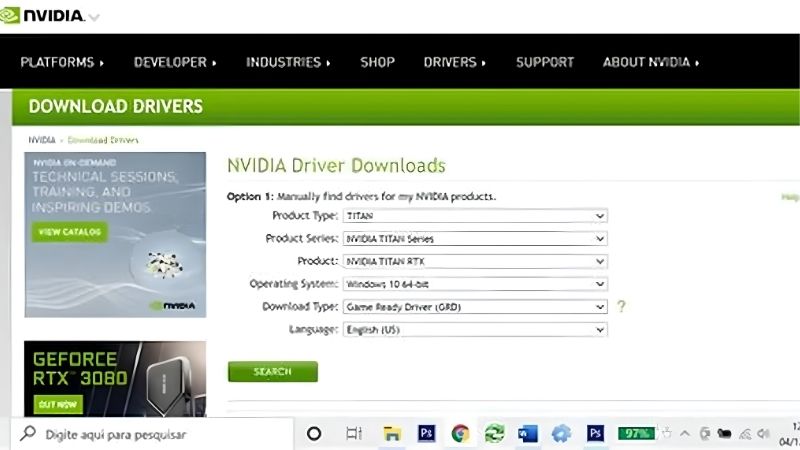This screenshot has height=450, width=800.
Task: Open the ABOUT NVIDIA menu
Action: click(x=651, y=62)
